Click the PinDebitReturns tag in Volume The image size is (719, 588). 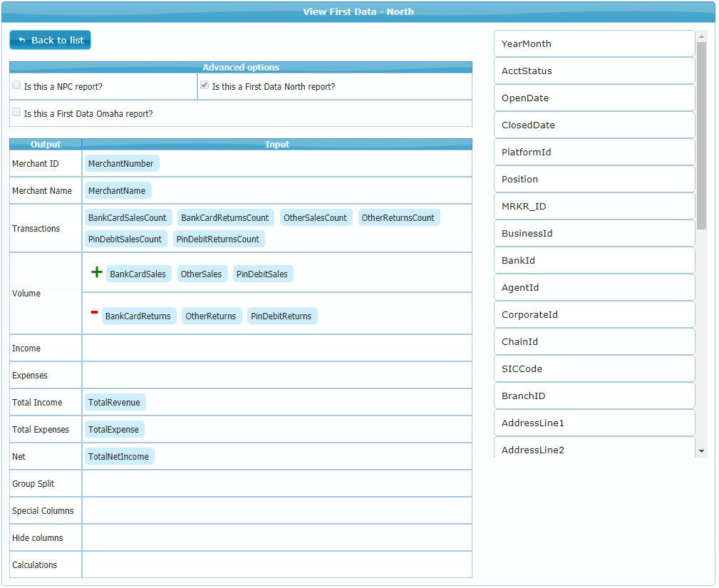coord(281,316)
